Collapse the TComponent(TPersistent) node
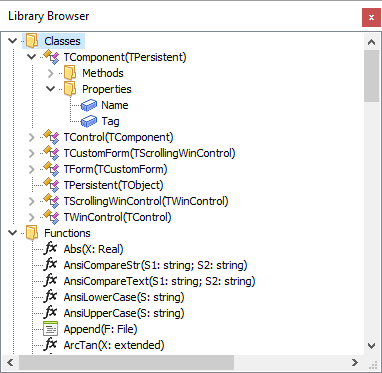Viewport: 382px width, 373px height. [32, 57]
